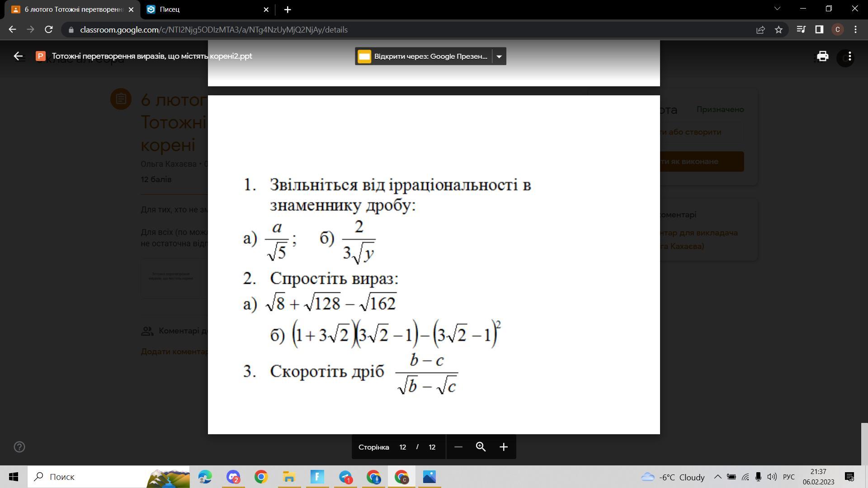Open the Photos app on the taskbar
Image resolution: width=868 pixels, height=488 pixels.
click(429, 477)
